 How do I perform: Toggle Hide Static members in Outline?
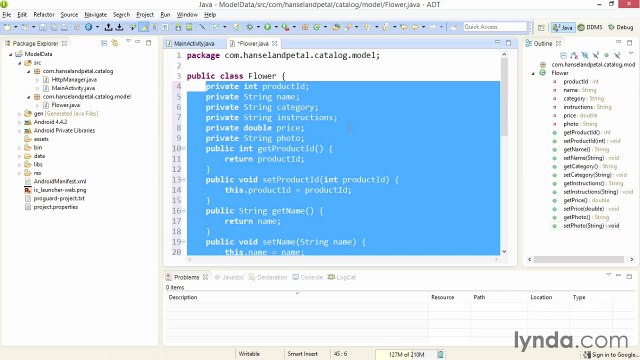point(596,56)
